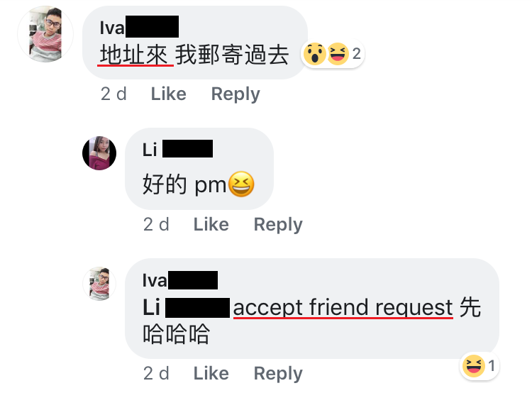Like the accept friend request comment
532x393 pixels.
point(211,373)
